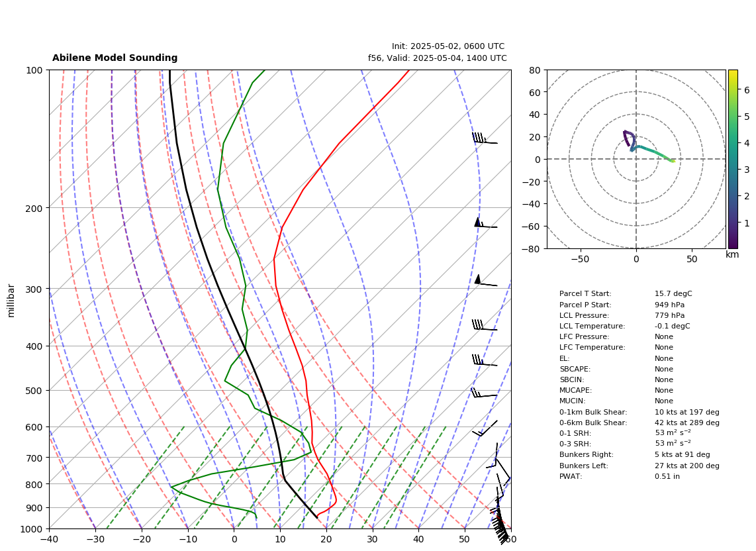Click the EL label

pos(564,358)
